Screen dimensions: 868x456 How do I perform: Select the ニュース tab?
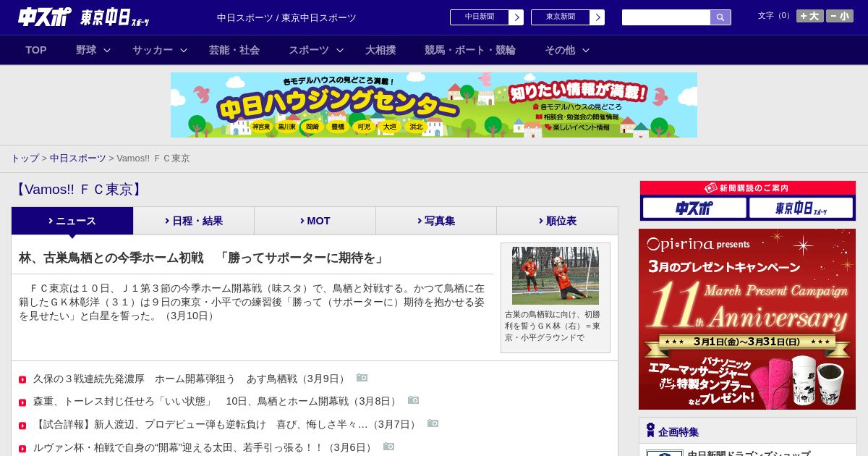pyautogui.click(x=72, y=221)
